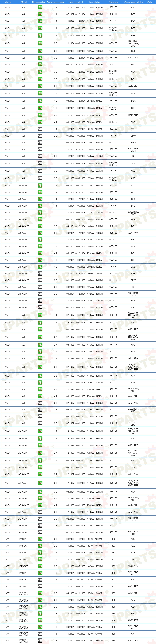Click petrol icon in A4 AUK, BKH row
This screenshot has width=156, height=644.
(40, 86)
